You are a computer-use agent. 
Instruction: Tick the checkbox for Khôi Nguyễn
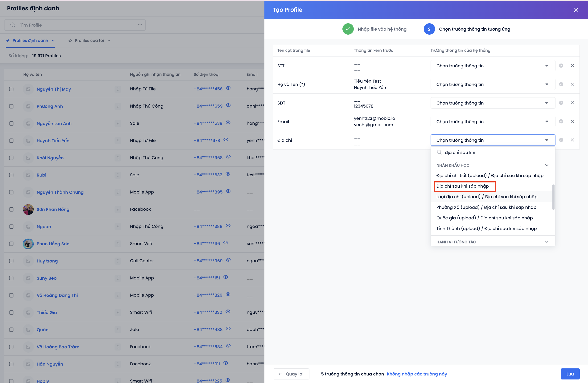coord(11,158)
